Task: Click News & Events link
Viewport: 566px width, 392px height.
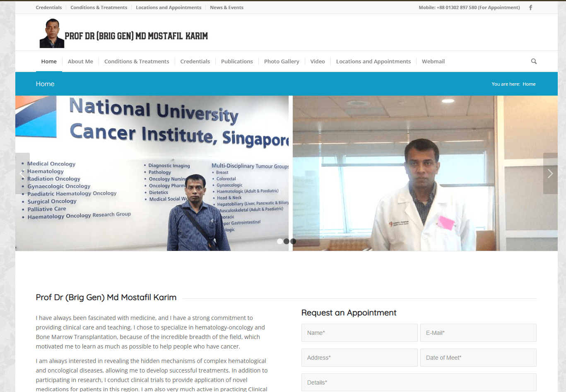Action: 226,7
